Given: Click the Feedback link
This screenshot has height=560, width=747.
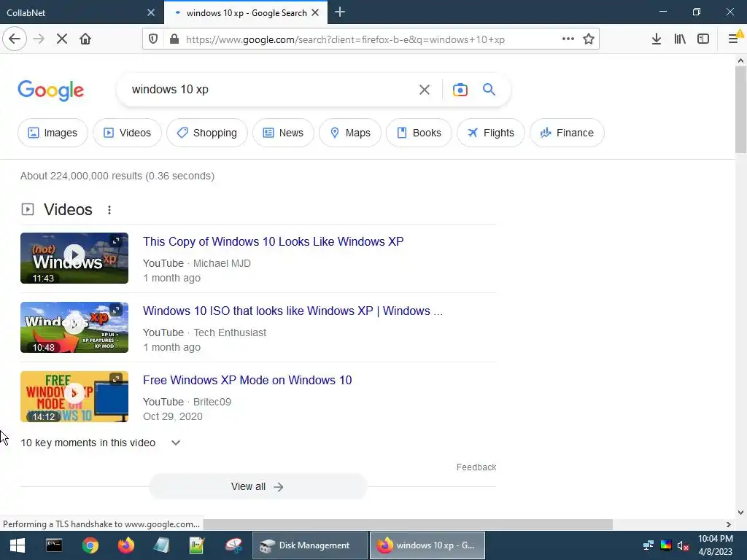Looking at the screenshot, I should [476, 467].
